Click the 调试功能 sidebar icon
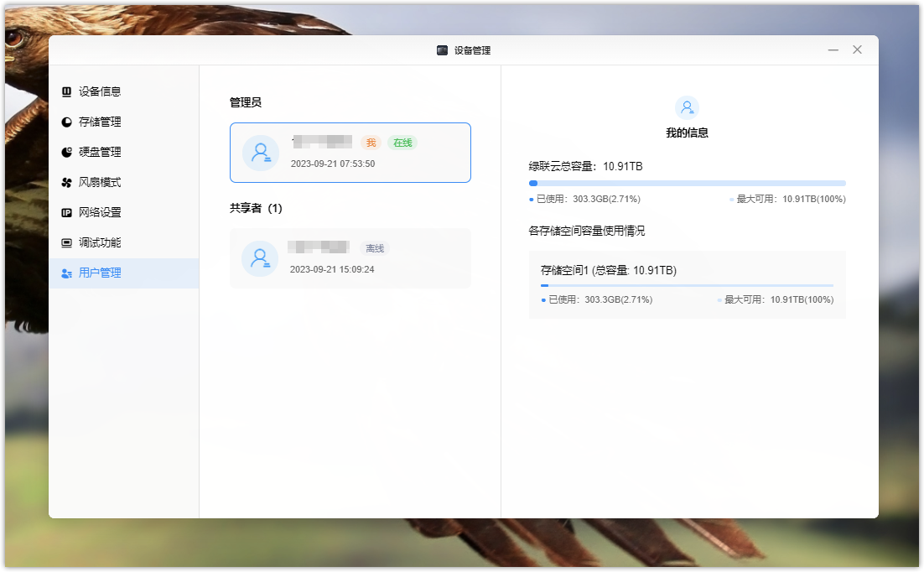 (x=67, y=242)
